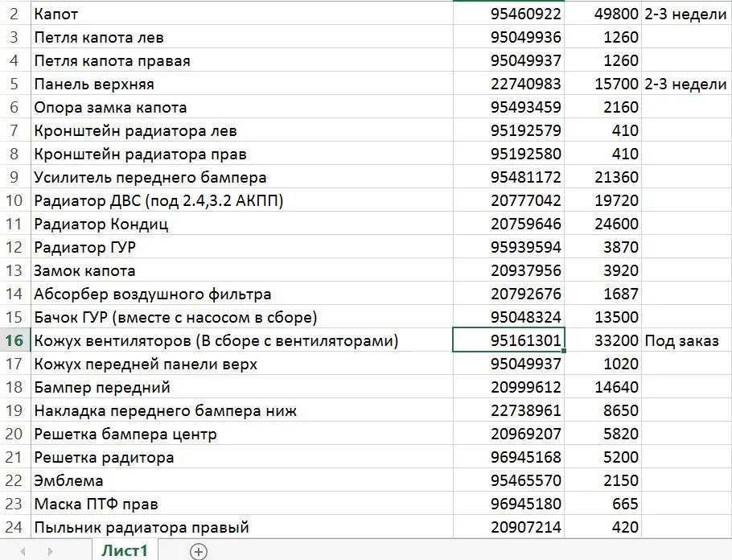Image resolution: width=732 pixels, height=560 pixels.
Task: Select part number cell 20777042
Action: (509, 200)
